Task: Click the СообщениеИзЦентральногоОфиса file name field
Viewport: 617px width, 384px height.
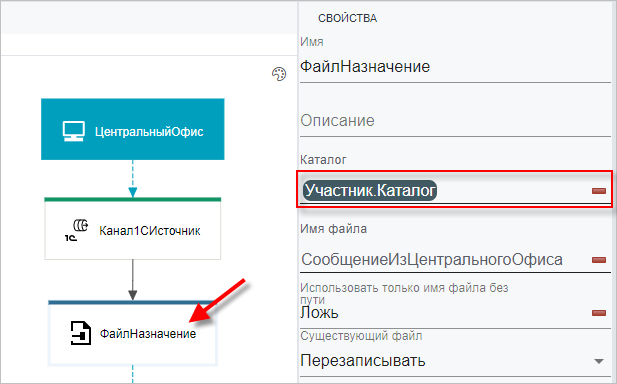Action: [445, 260]
